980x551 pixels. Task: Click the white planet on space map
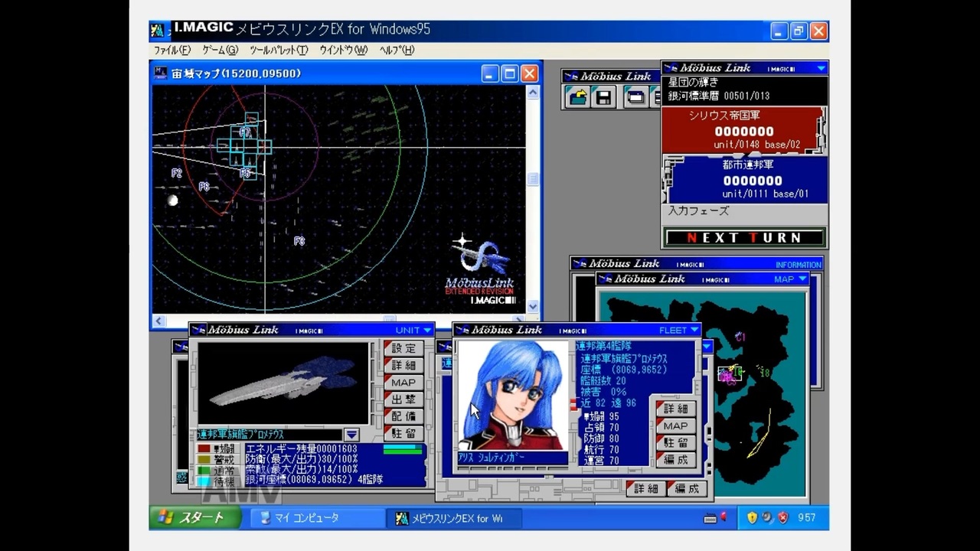tap(173, 201)
